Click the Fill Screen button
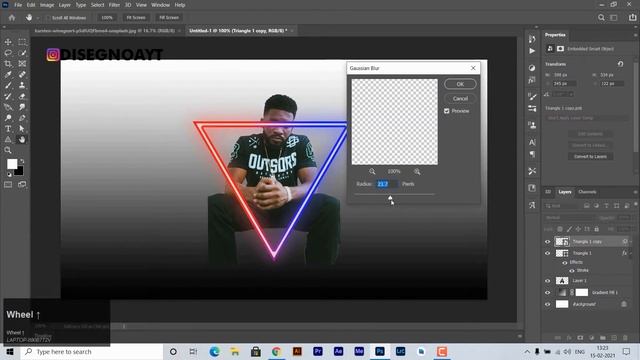The image size is (640, 360). coord(169,18)
